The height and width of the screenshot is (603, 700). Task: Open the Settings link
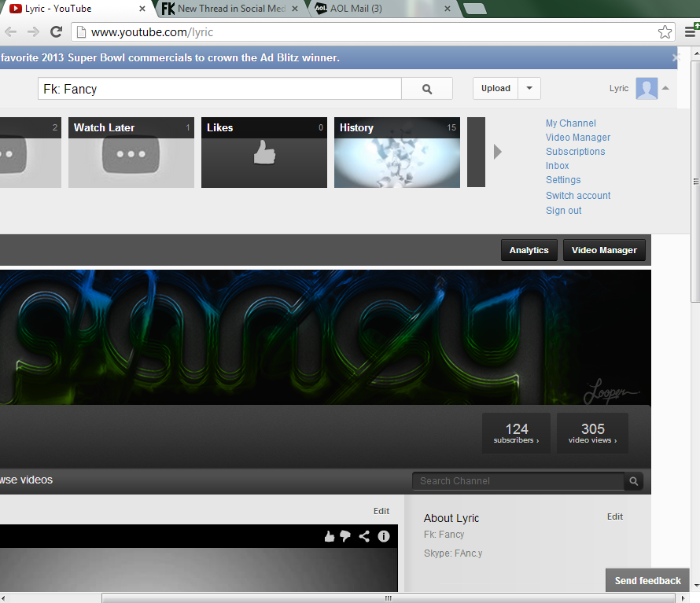(x=563, y=180)
